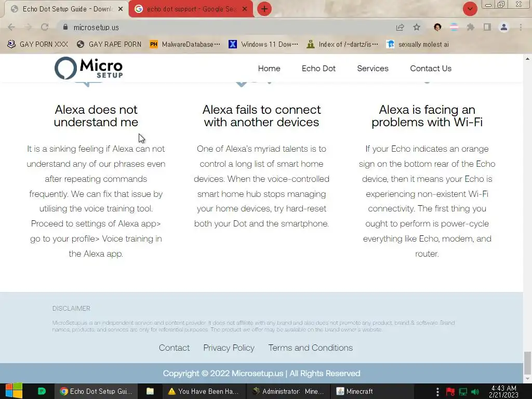Switch to echo dot support Google Search tab
The width and height of the screenshot is (532, 399).
coord(190,9)
